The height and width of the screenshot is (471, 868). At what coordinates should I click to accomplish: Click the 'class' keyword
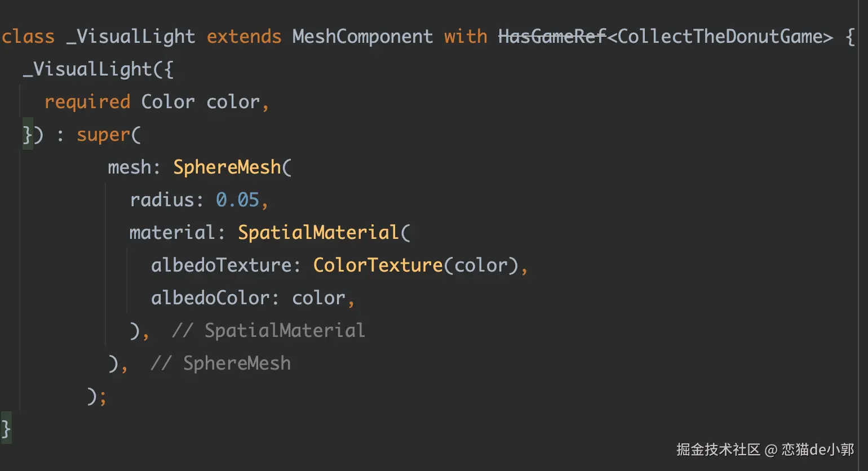pyautogui.click(x=28, y=37)
